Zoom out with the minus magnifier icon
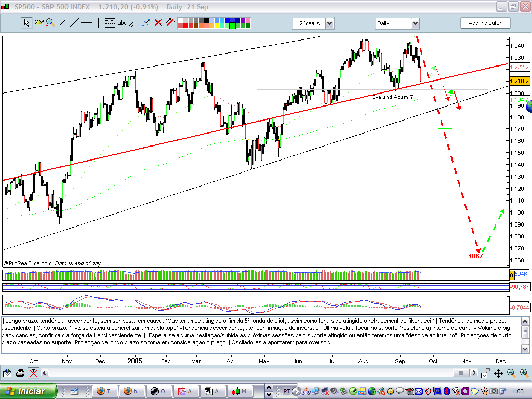 click(x=510, y=373)
